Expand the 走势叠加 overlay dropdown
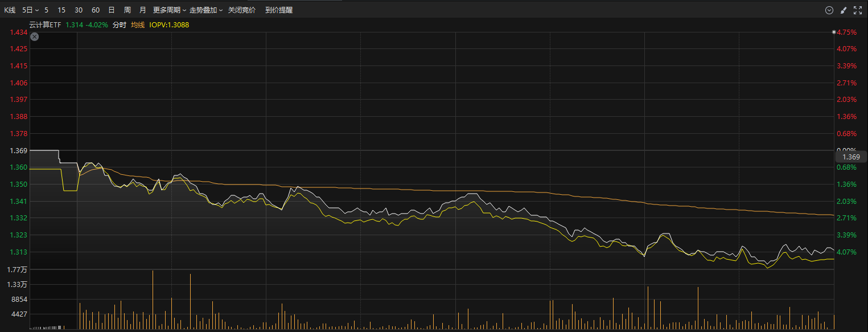 point(205,10)
